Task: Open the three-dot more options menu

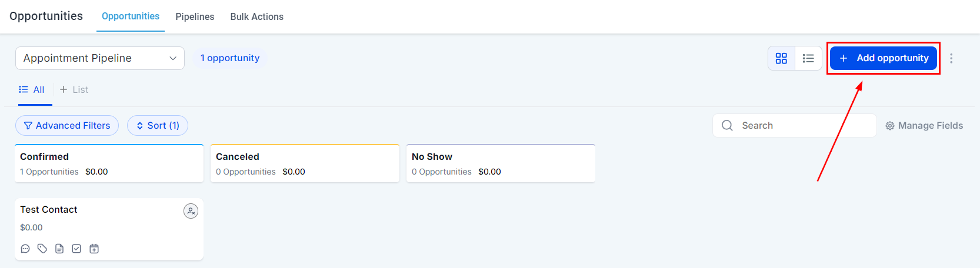Action: click(x=951, y=58)
